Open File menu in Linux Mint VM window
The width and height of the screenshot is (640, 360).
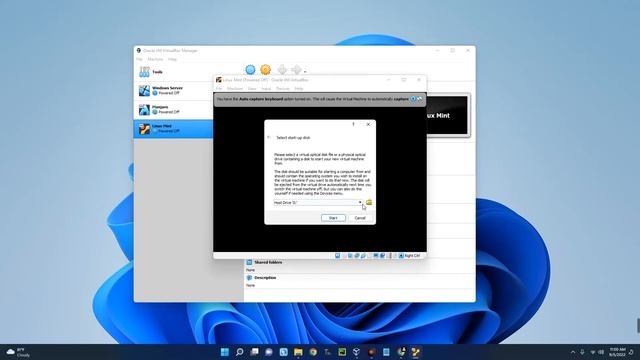pyautogui.click(x=219, y=89)
